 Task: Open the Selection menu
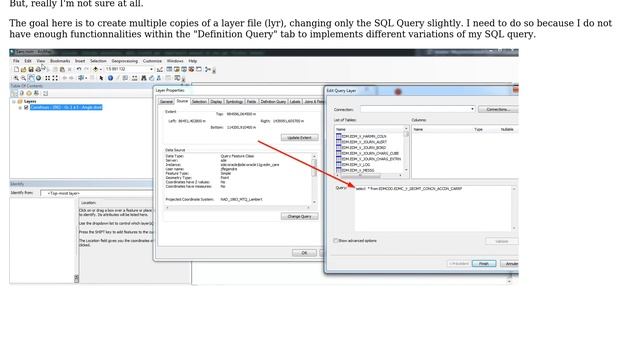click(98, 61)
